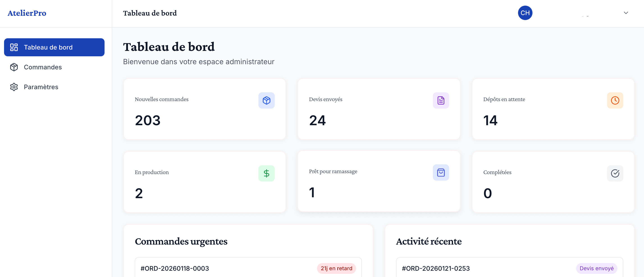Screen dimensions: 644x277
Task: Click the CH user avatar
Action: [x=525, y=13]
